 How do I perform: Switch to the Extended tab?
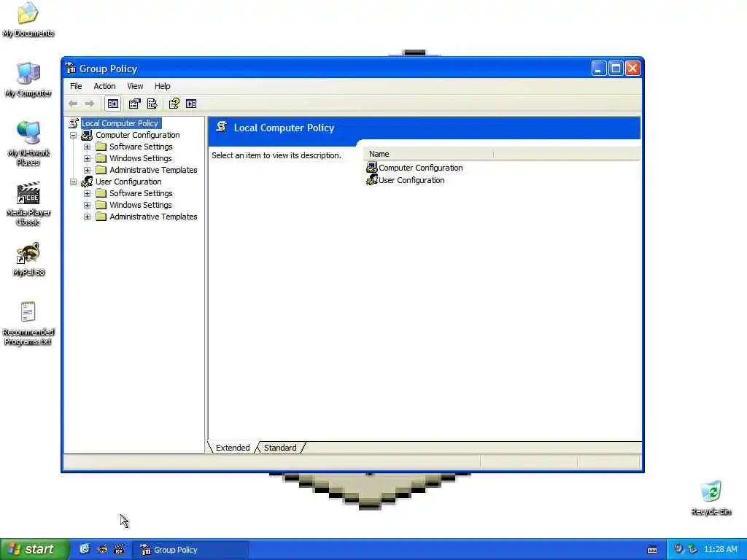tap(233, 448)
